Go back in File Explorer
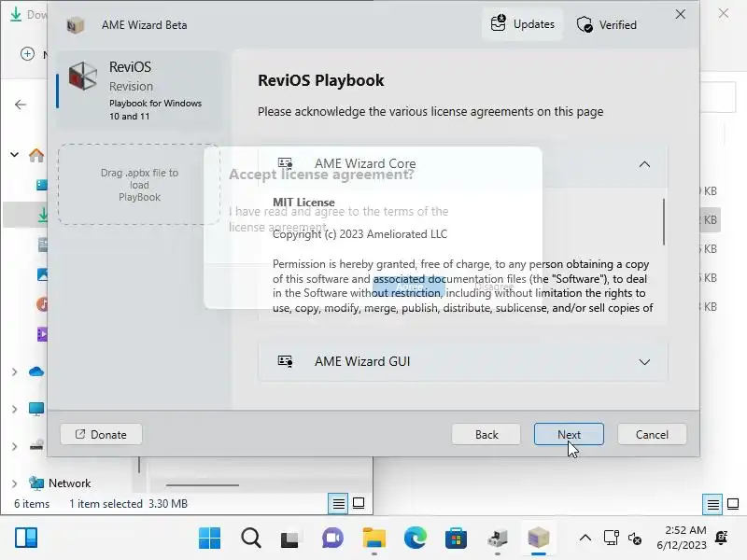 point(21,105)
